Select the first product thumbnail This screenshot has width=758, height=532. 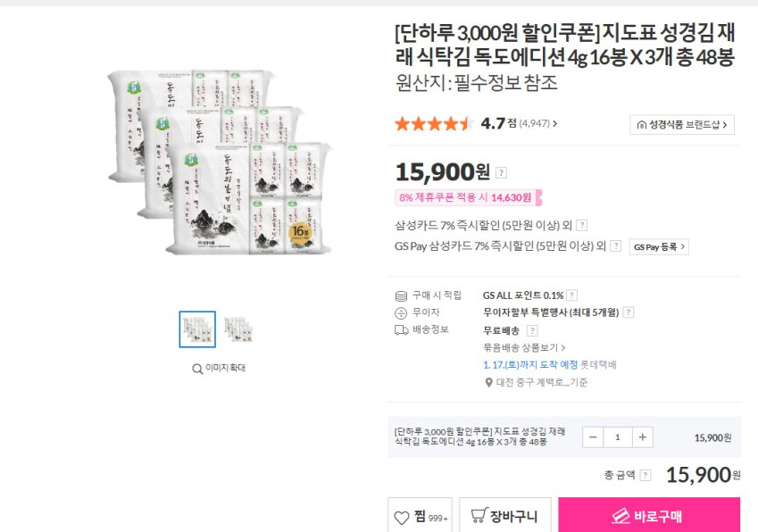[x=197, y=329]
